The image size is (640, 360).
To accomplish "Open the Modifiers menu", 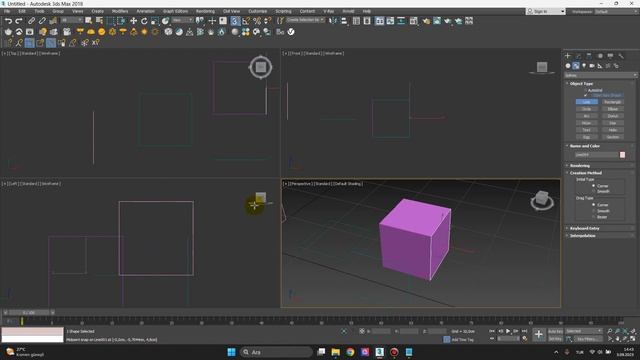I will pyautogui.click(x=120, y=11).
